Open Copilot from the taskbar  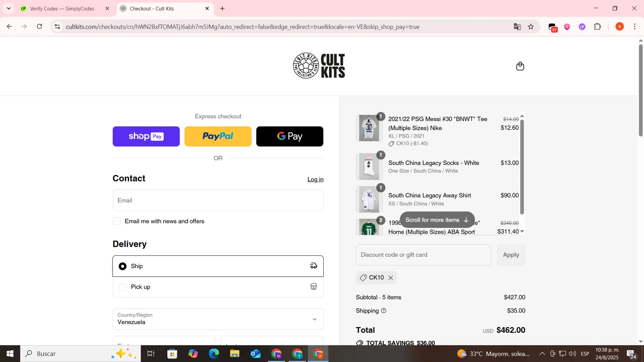coord(193,354)
